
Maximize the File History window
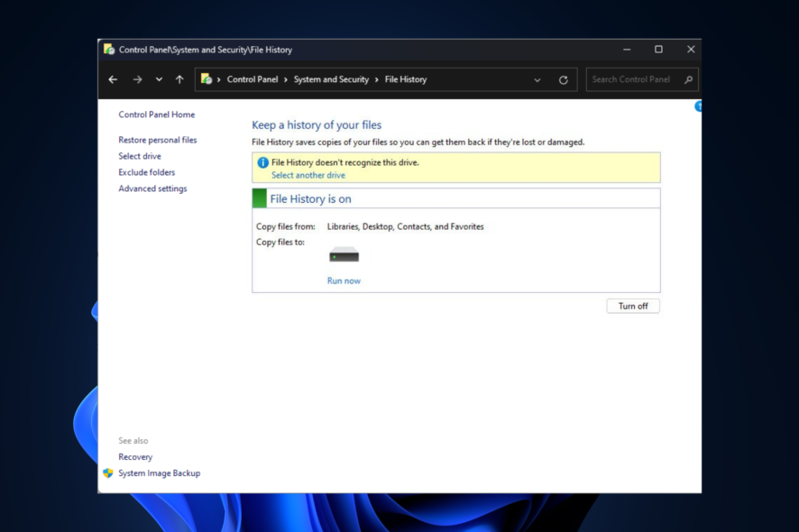click(658, 50)
